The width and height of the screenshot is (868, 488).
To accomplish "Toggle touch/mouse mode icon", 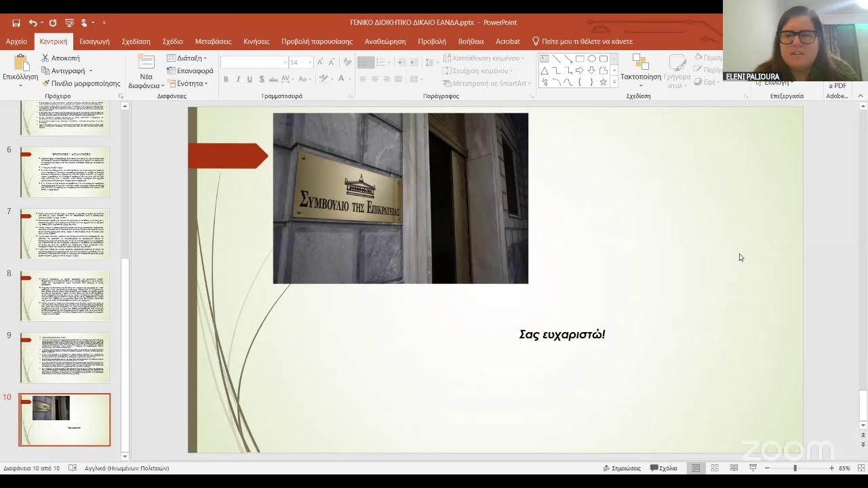I will (x=84, y=22).
